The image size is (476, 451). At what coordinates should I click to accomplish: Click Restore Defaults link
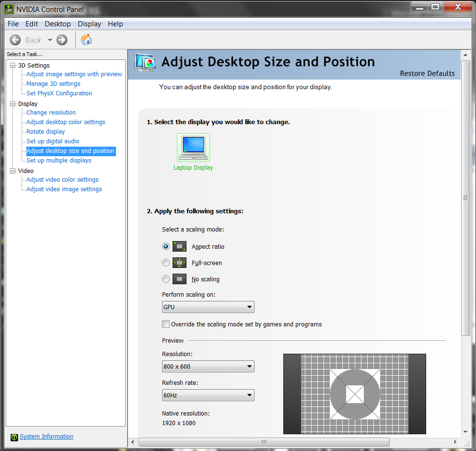(427, 73)
